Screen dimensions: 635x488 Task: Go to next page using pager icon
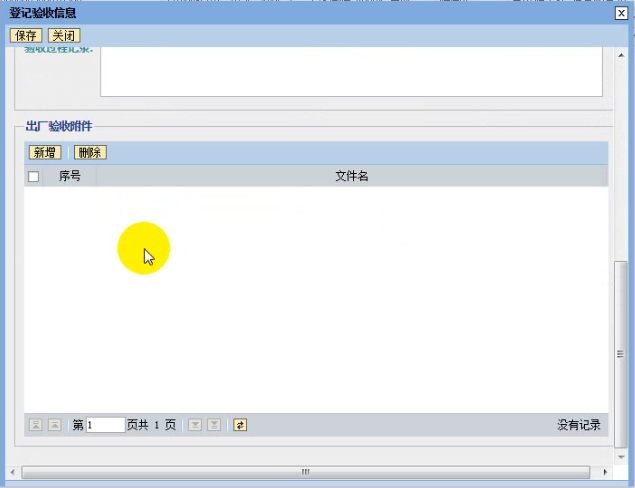click(195, 425)
